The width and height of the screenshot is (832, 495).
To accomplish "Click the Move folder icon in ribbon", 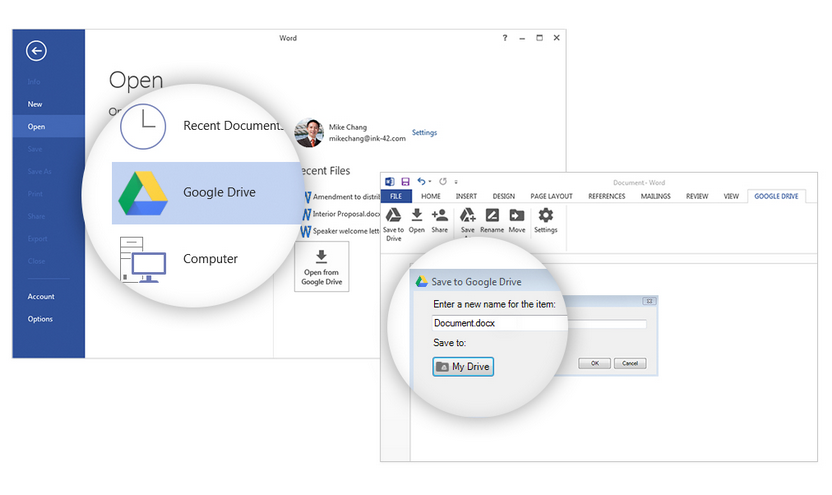I will 517,215.
